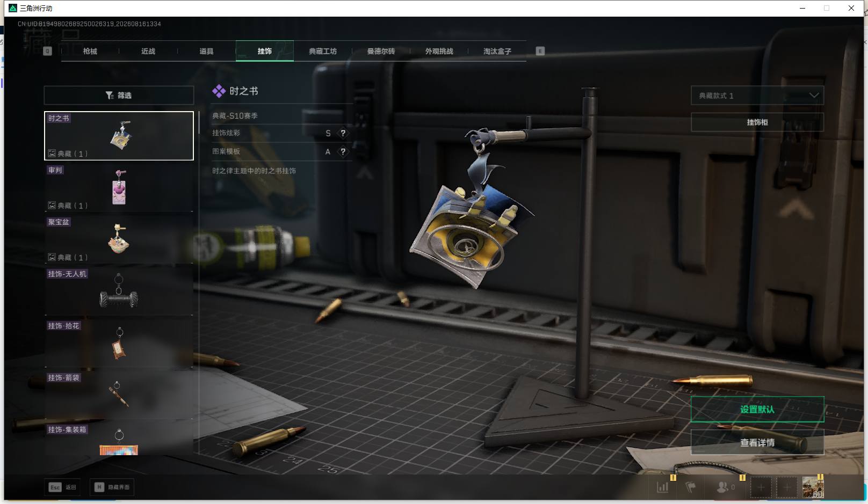Open the friends list icon
Viewport: 868px width, 504px height.
[x=725, y=487]
